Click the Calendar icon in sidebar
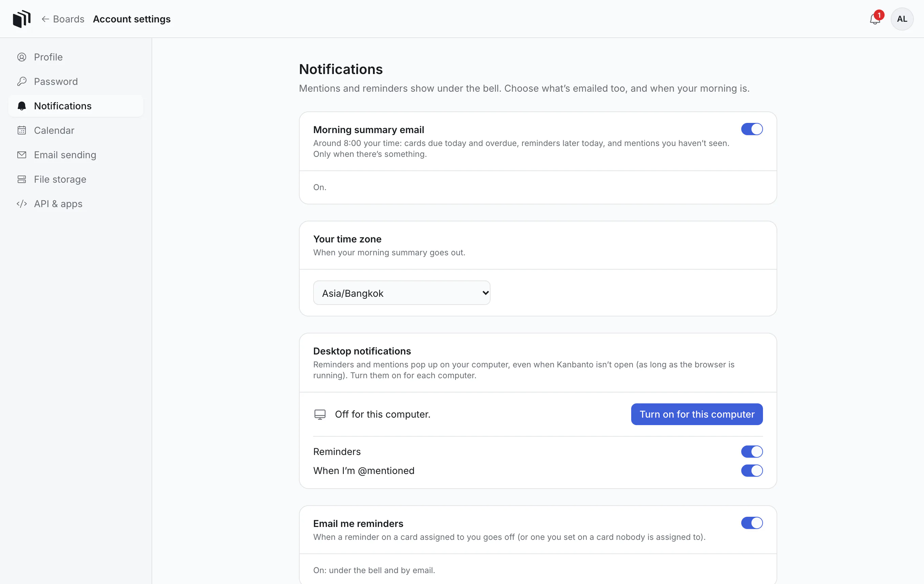Image resolution: width=924 pixels, height=584 pixels. (x=22, y=130)
